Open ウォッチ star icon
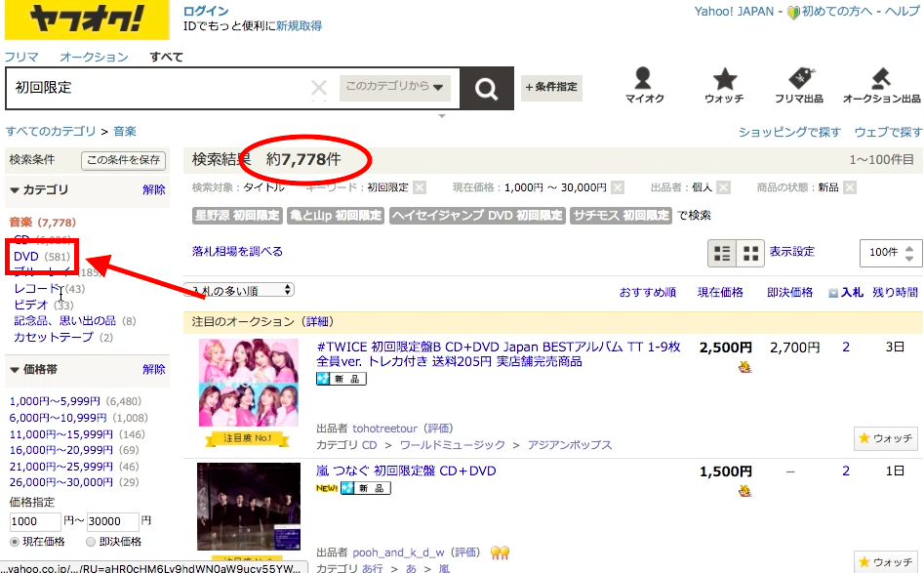 724,86
